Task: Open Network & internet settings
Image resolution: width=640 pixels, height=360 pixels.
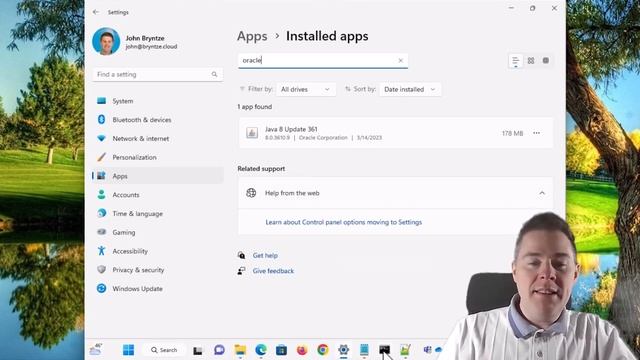Action: [x=158, y=138]
